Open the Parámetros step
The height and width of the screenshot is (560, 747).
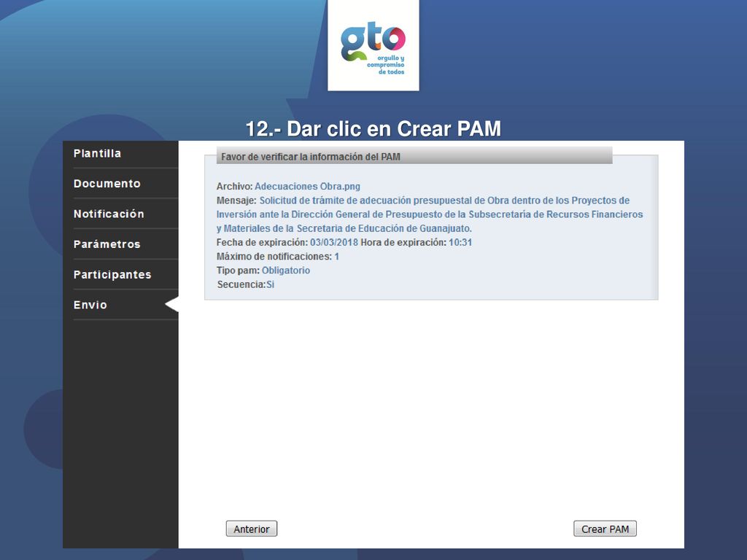(107, 244)
